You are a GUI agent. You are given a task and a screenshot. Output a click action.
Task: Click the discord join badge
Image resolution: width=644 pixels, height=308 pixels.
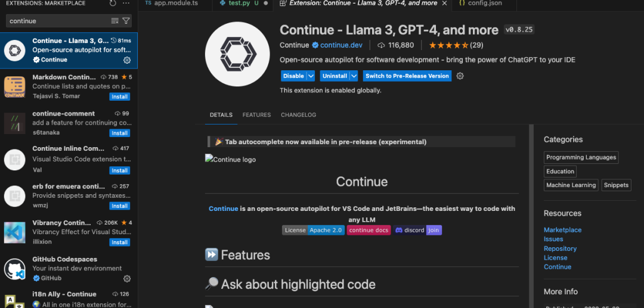(417, 230)
